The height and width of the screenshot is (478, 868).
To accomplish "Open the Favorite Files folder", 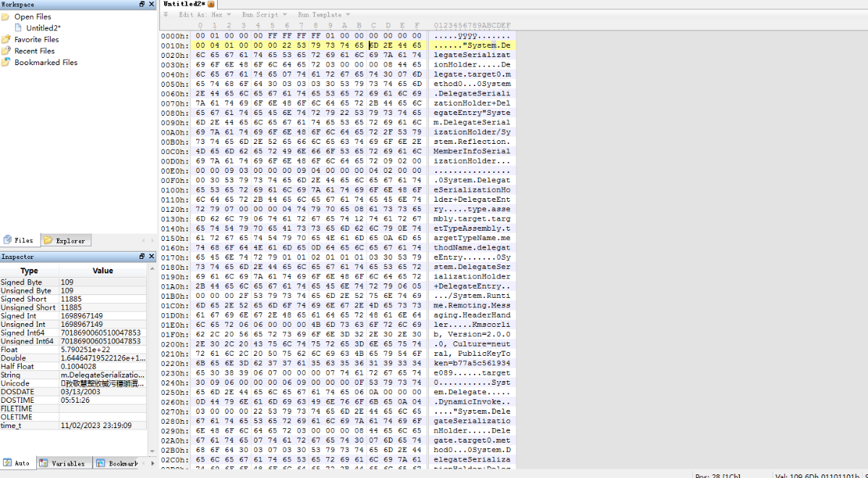I will [x=36, y=39].
